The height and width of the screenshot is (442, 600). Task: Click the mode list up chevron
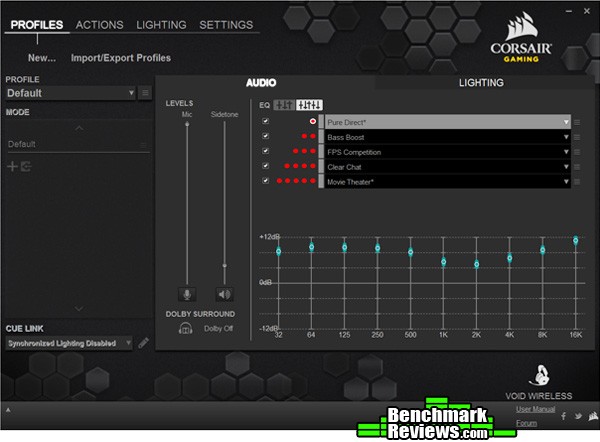[x=79, y=128]
